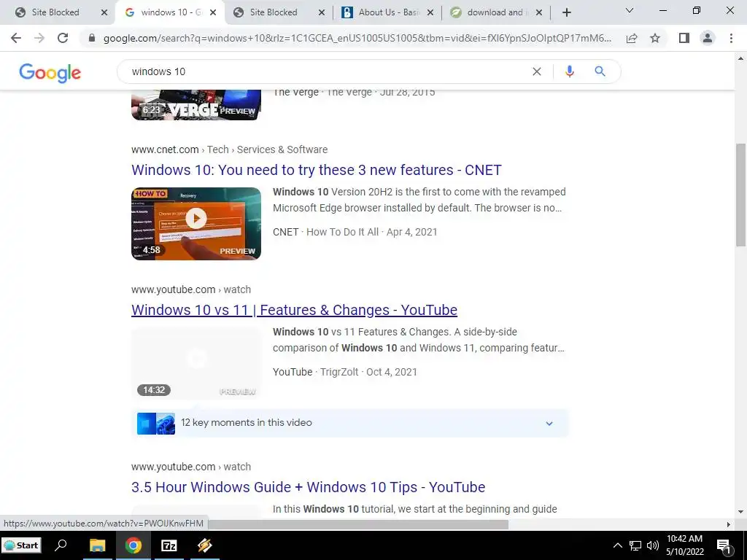The width and height of the screenshot is (747, 560).
Task: Open the browser side panel
Action: 684,38
